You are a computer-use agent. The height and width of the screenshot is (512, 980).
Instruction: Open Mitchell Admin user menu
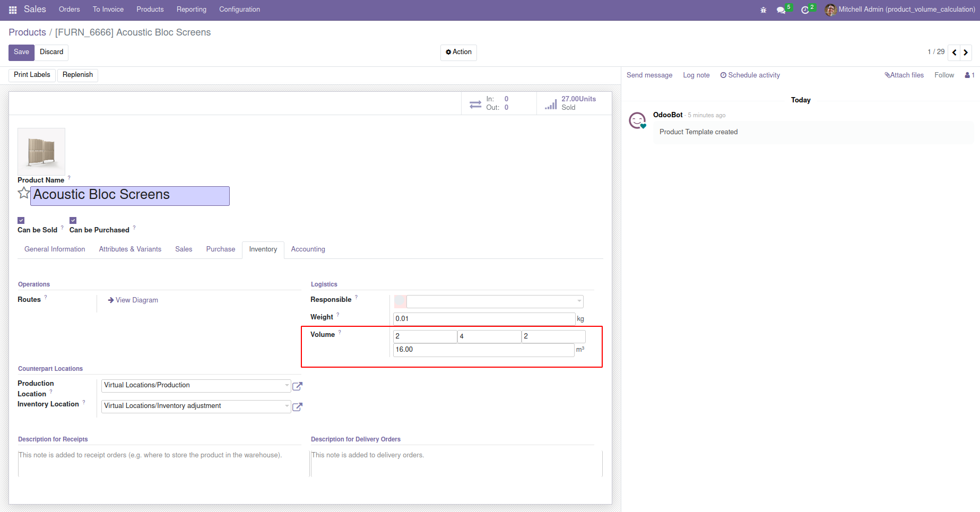pos(900,10)
